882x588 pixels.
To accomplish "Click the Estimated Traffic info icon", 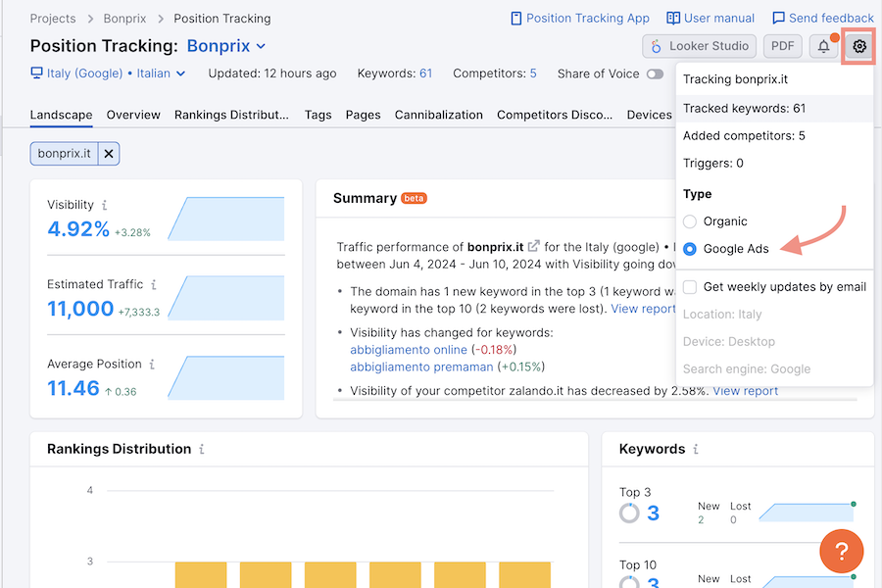I will [154, 285].
